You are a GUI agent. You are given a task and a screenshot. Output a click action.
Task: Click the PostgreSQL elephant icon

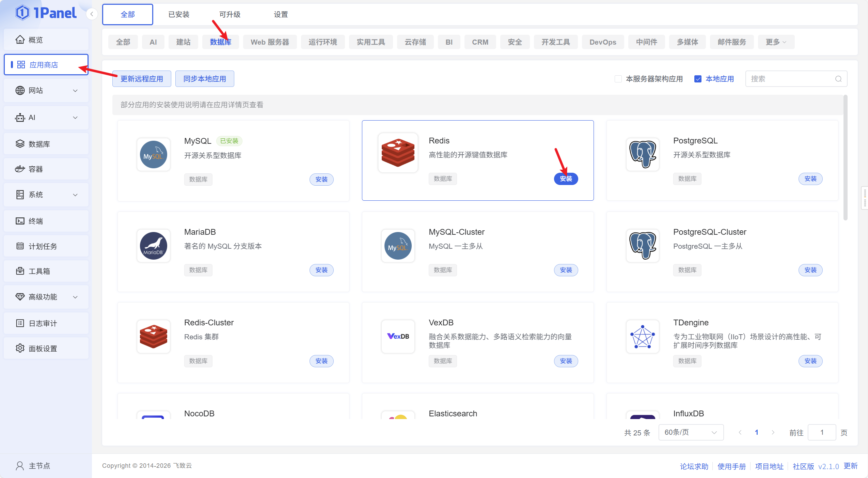pyautogui.click(x=642, y=154)
